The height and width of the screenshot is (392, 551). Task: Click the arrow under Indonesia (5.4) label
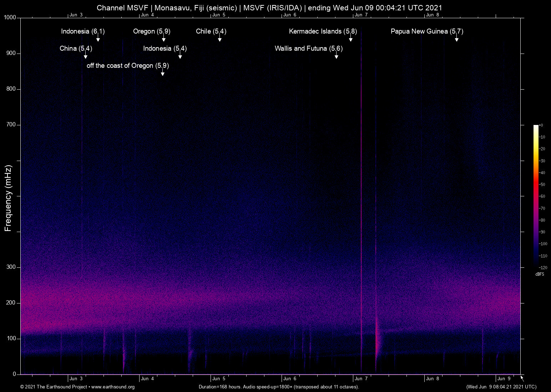(180, 56)
